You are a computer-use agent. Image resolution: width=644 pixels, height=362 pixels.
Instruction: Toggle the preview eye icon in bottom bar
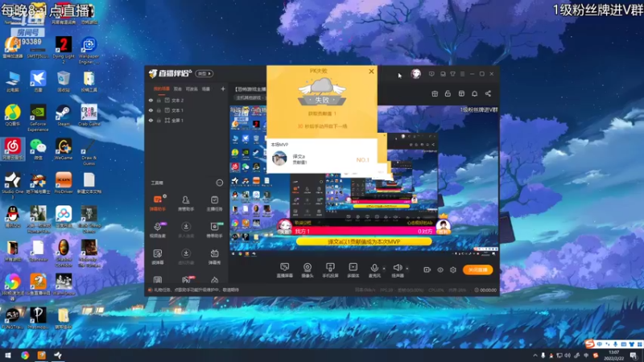pos(440,269)
